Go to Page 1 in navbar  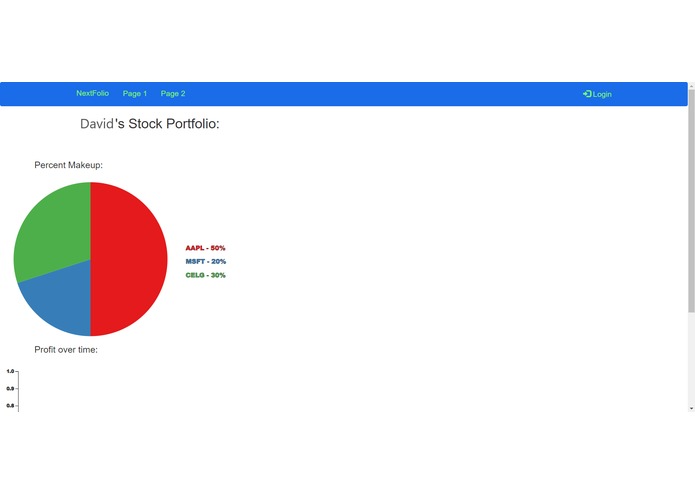(135, 93)
